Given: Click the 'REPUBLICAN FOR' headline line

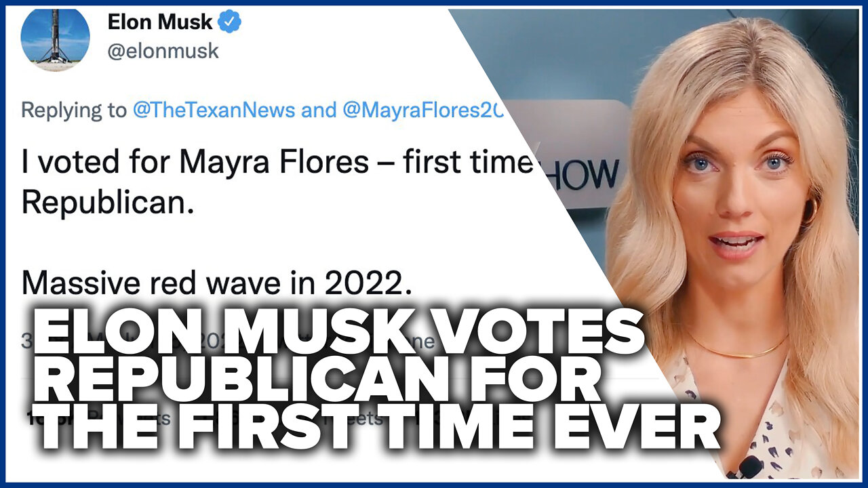Looking at the screenshot, I should [316, 385].
